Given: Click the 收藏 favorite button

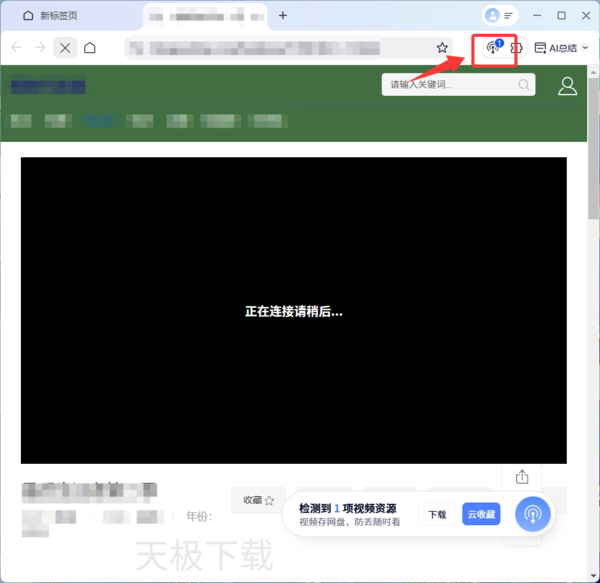Looking at the screenshot, I should (x=258, y=500).
